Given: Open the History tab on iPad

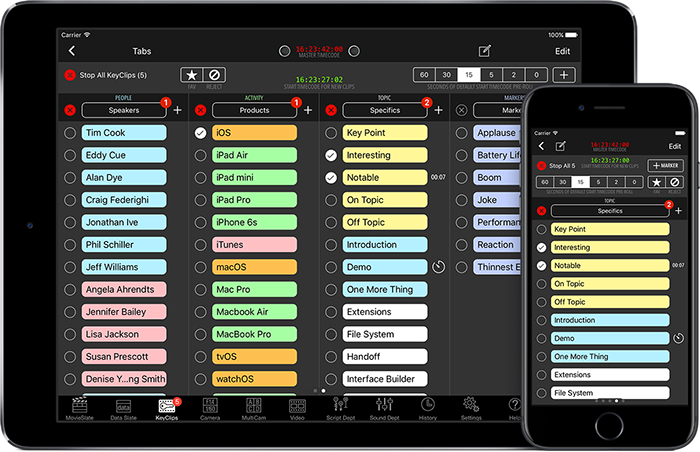Looking at the screenshot, I should (x=428, y=408).
